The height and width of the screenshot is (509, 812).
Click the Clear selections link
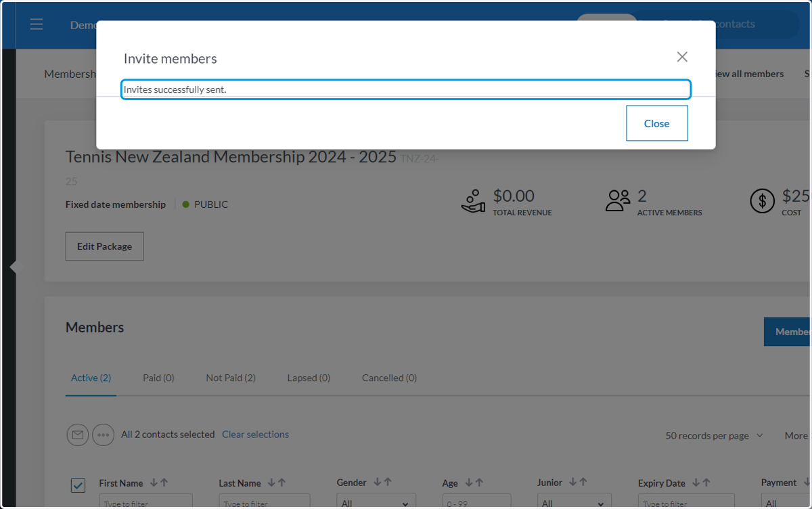255,435
